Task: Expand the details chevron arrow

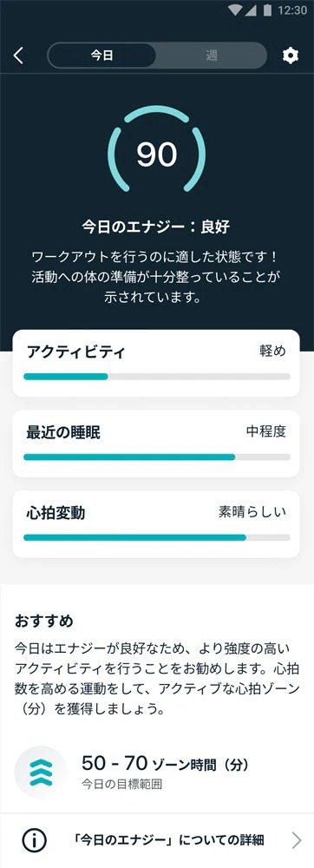Action: 297,840
